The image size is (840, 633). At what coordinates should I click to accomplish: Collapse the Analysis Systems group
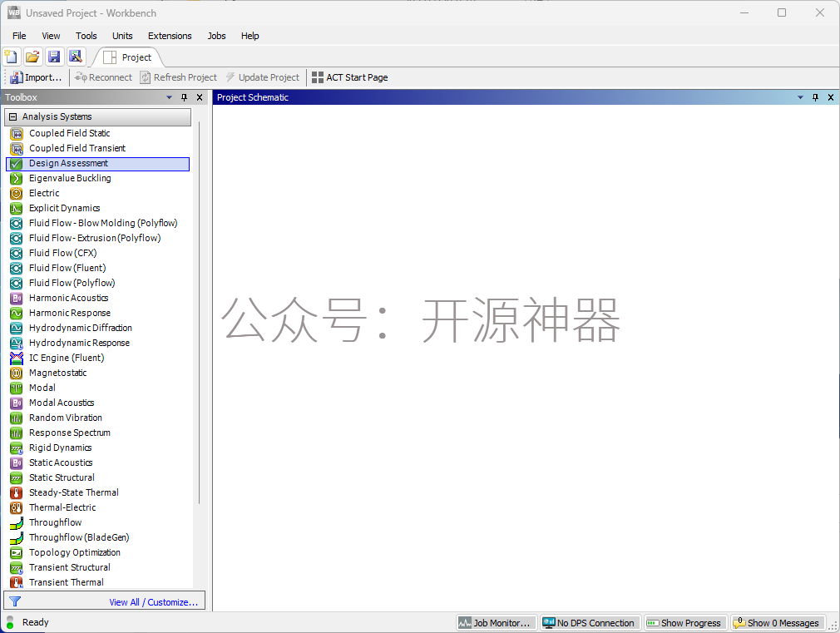pyautogui.click(x=12, y=116)
